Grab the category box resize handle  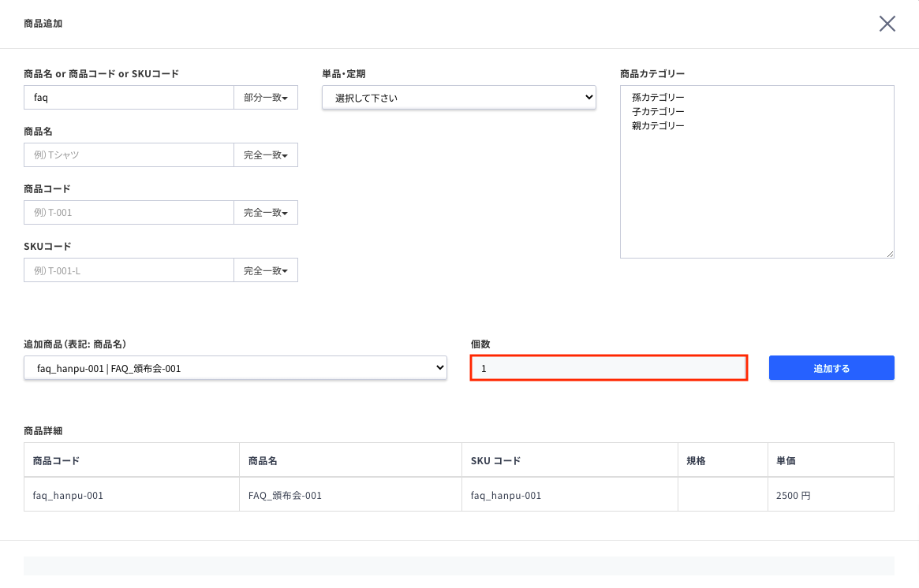[890, 254]
